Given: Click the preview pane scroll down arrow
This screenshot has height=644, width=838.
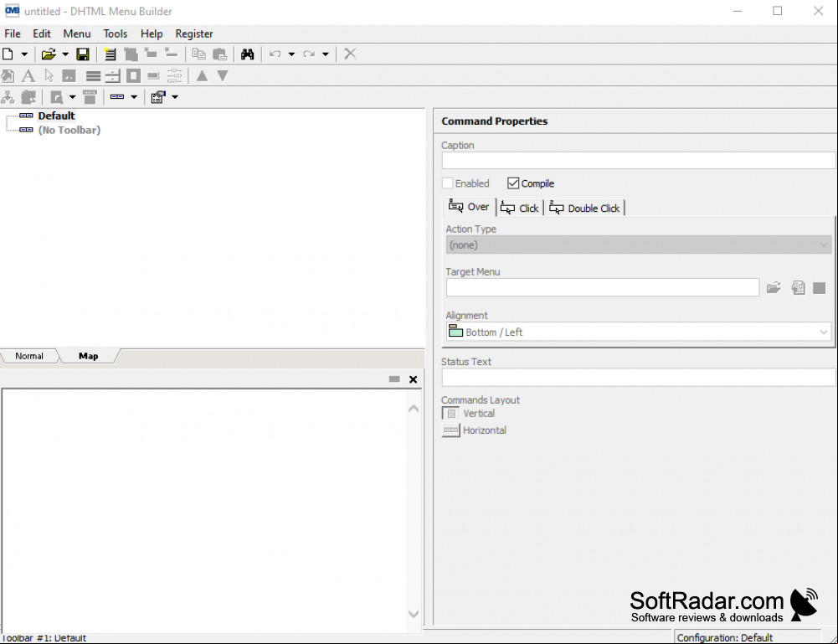Looking at the screenshot, I should (x=413, y=614).
